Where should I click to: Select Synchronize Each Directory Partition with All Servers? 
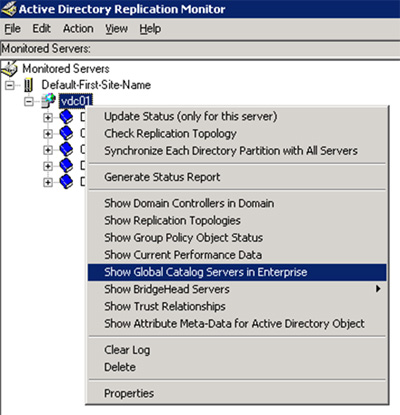[x=237, y=151]
